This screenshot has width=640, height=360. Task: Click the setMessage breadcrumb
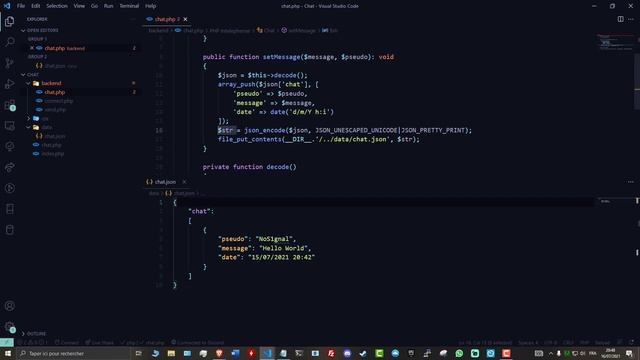point(299,31)
